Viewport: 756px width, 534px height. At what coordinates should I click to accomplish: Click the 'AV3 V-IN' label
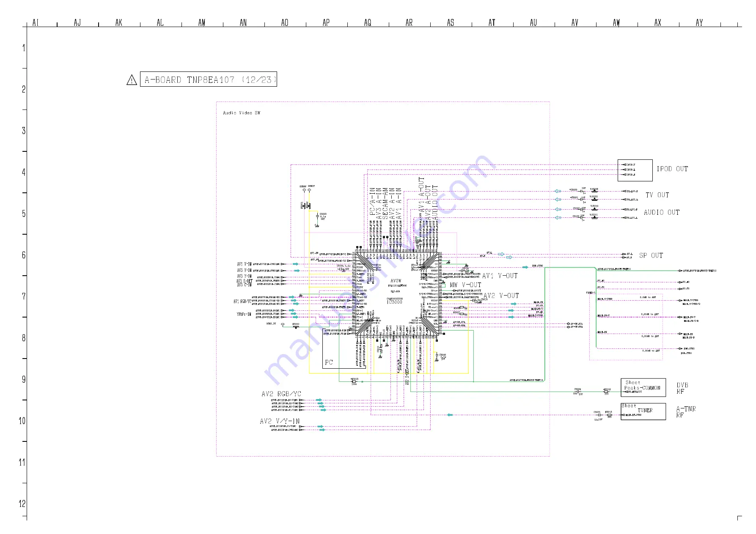click(x=244, y=270)
